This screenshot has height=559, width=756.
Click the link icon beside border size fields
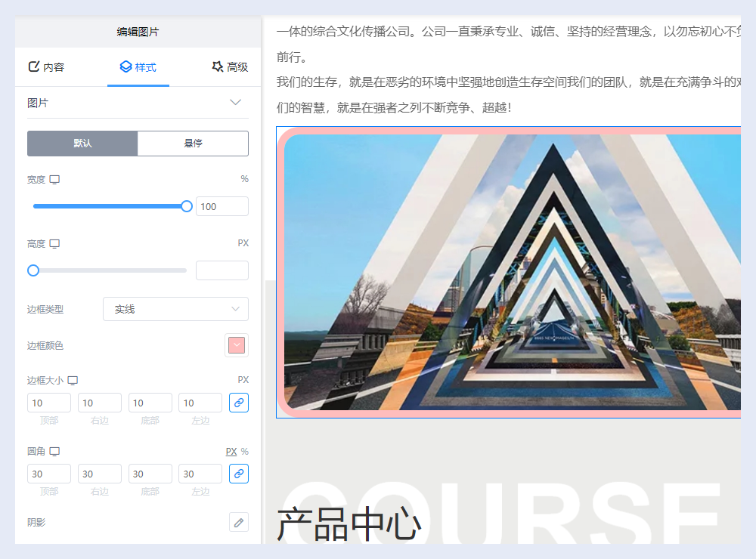tap(239, 403)
